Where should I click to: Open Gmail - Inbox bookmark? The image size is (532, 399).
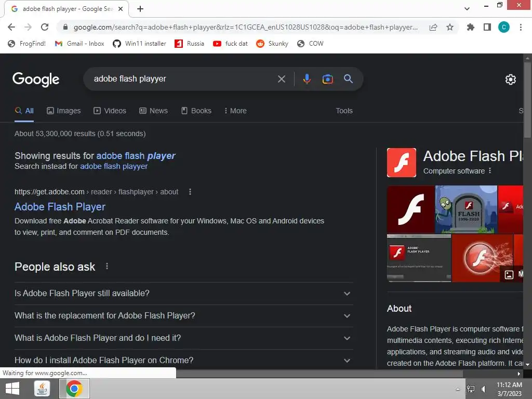click(79, 44)
